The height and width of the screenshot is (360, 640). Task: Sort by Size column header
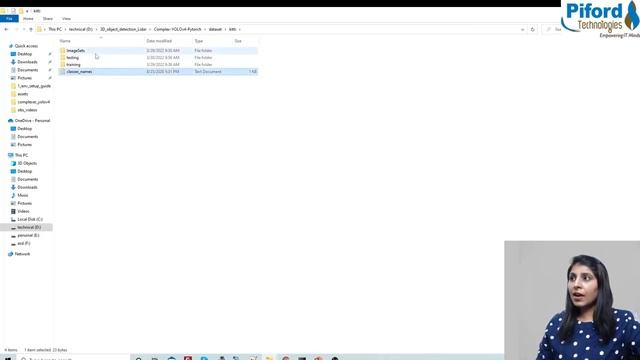(x=238, y=41)
